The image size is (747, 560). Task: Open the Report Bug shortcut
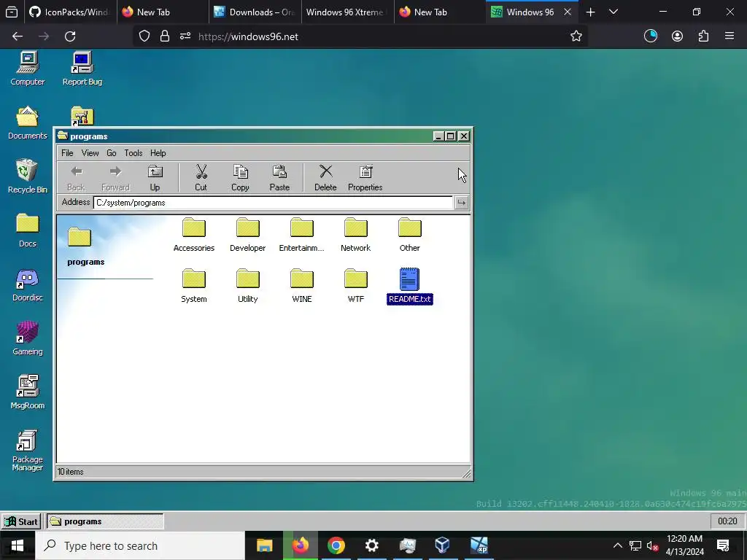[x=82, y=69]
